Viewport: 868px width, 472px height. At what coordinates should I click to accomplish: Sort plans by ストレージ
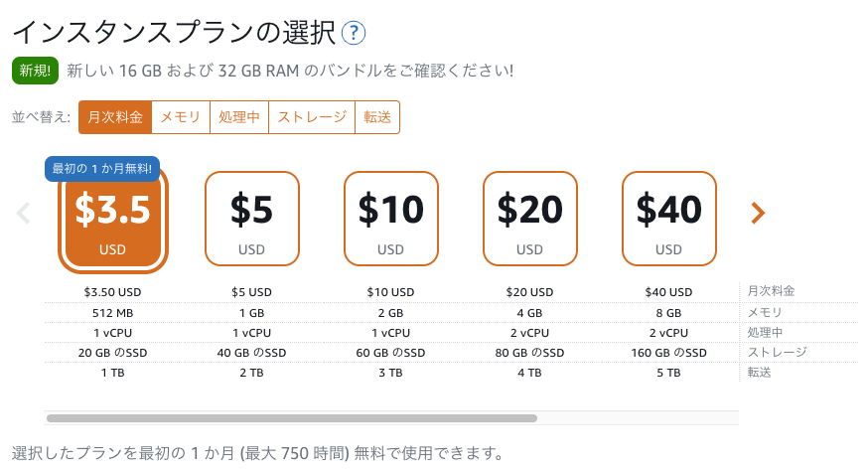coord(312,117)
